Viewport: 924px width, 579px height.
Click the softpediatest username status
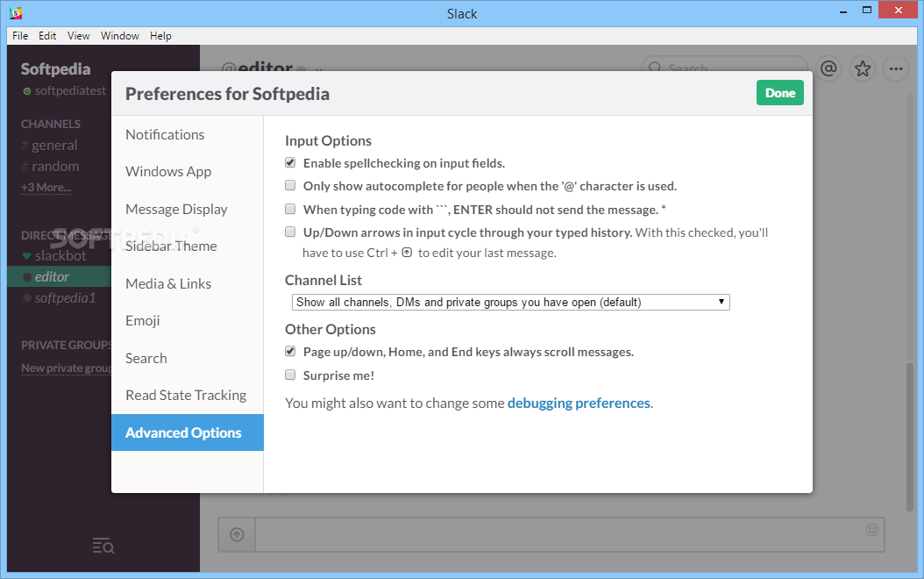[65, 91]
